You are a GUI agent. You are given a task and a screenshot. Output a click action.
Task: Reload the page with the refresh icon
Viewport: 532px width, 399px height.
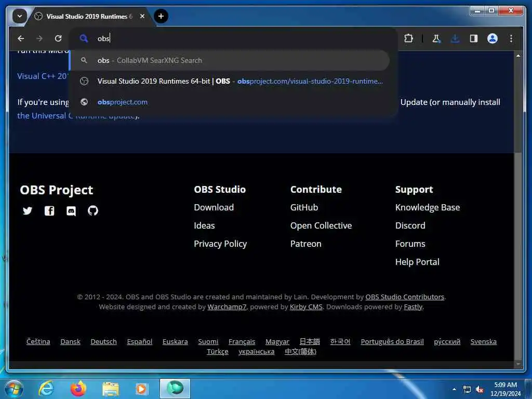pos(58,38)
